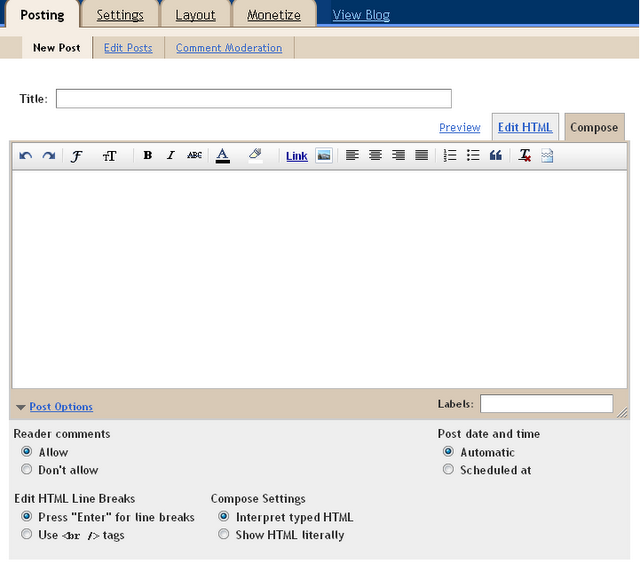Click the Redo arrow icon
This screenshot has height=564, width=640.
(48, 156)
